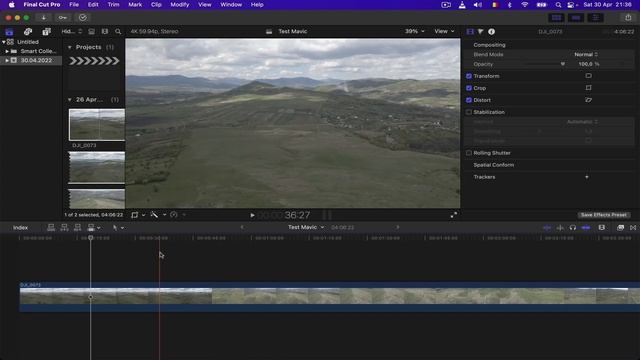The image size is (640, 360).
Task: Click the insert clip icon
Action: (64, 228)
